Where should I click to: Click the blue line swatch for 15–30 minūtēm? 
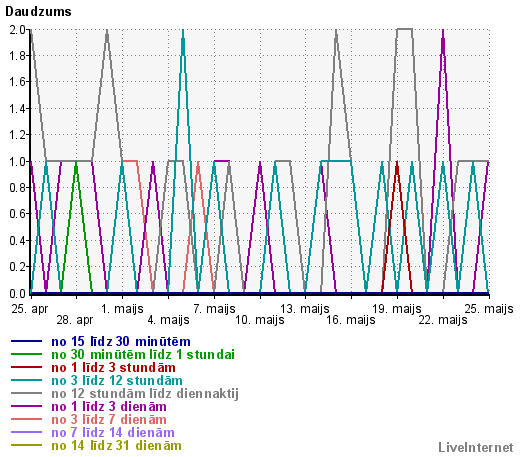point(26,341)
